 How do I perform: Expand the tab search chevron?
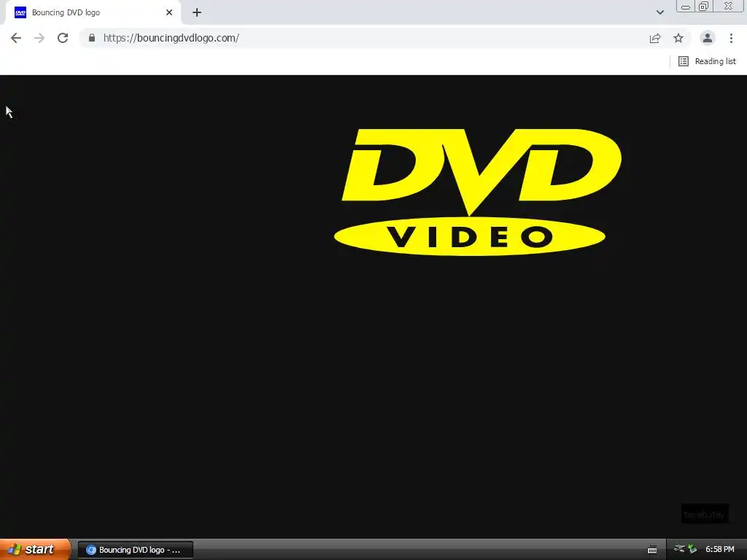pyautogui.click(x=659, y=12)
